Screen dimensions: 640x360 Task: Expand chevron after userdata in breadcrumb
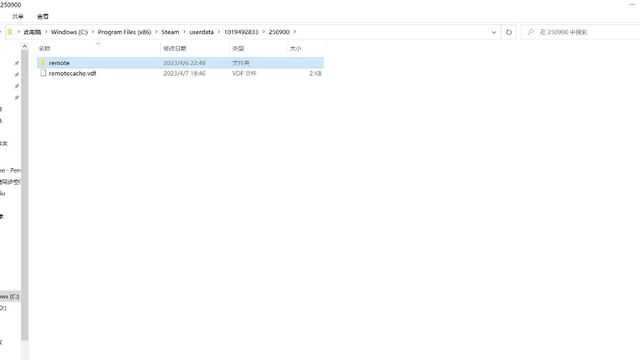[x=219, y=32]
